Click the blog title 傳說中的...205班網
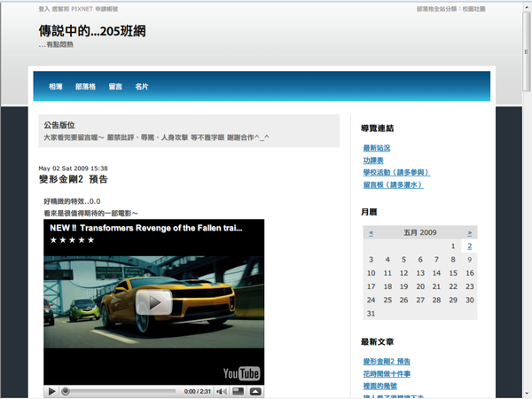This screenshot has width=532, height=399. [92, 31]
